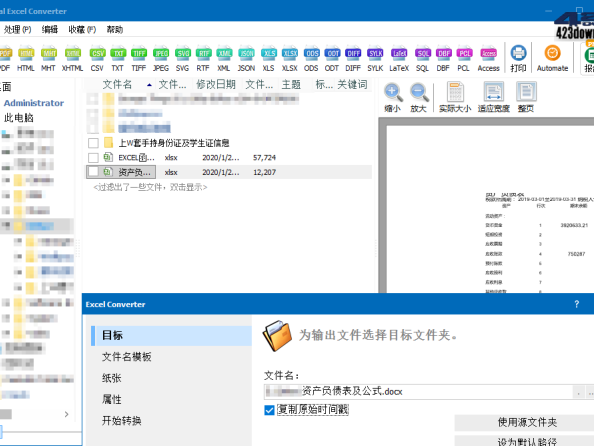Click the 缩小 magnifier icon in preview
Image resolution: width=594 pixels, height=446 pixels.
click(x=392, y=97)
